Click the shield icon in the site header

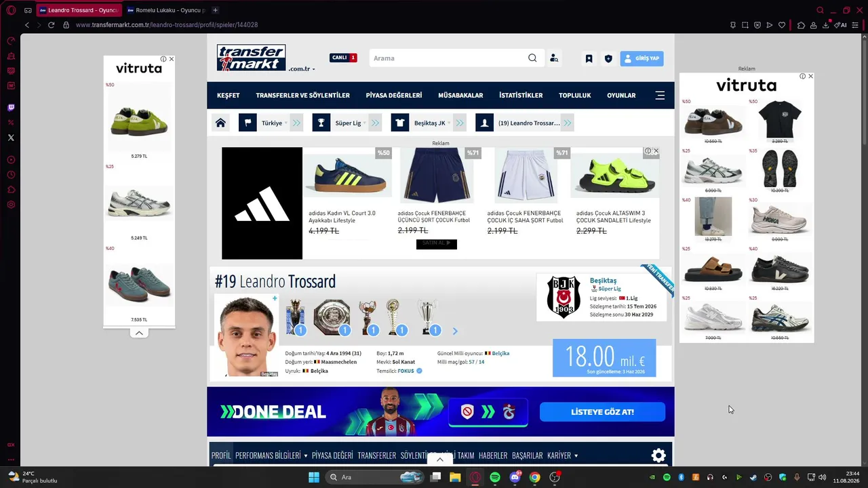pos(608,59)
